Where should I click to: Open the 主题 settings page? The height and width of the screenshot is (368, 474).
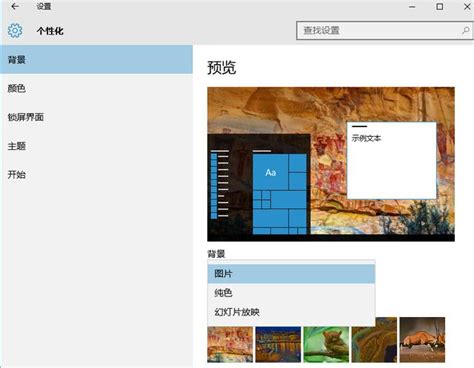tap(96, 146)
